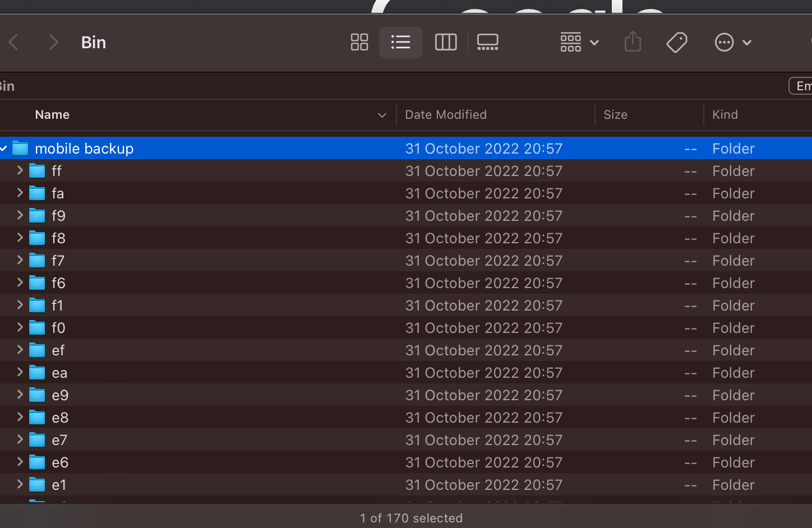Switch to column view
The height and width of the screenshot is (528, 812).
[446, 42]
